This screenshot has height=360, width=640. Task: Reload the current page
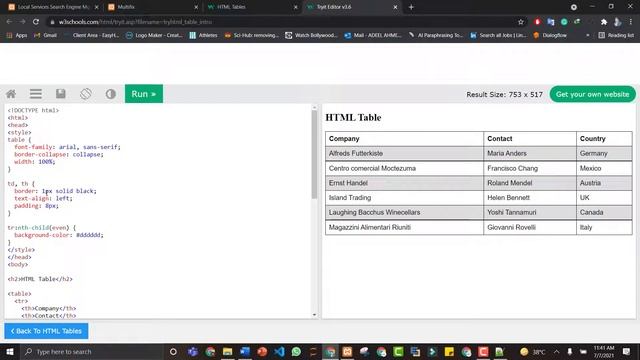pos(36,22)
